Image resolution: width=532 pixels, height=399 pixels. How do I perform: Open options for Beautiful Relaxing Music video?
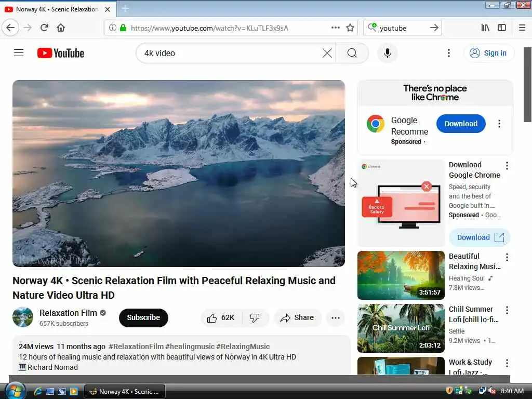(x=507, y=257)
